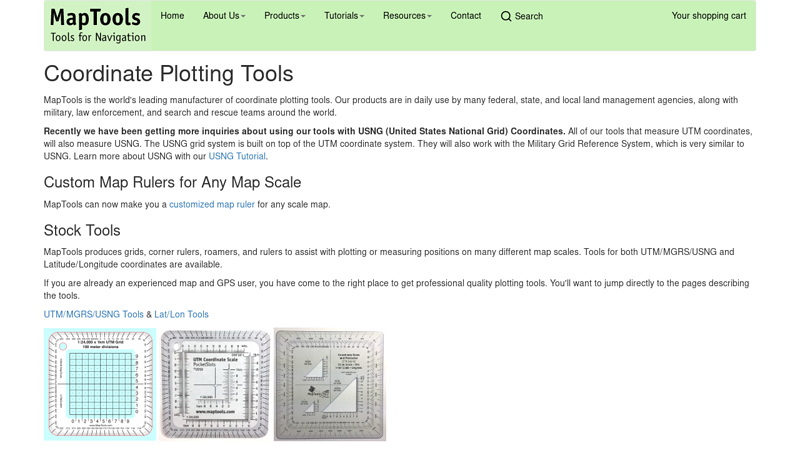
Task: Open the USNG Tutorial link
Action: (237, 156)
